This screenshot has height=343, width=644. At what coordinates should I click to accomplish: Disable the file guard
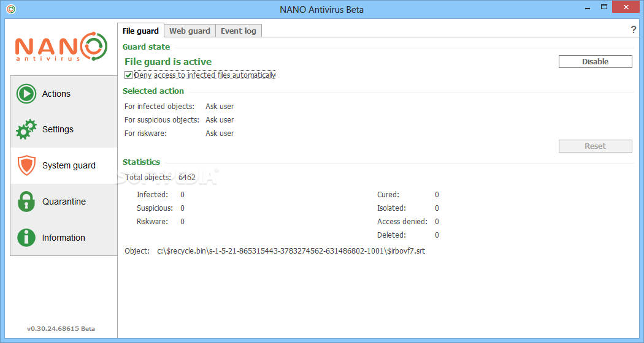[595, 61]
